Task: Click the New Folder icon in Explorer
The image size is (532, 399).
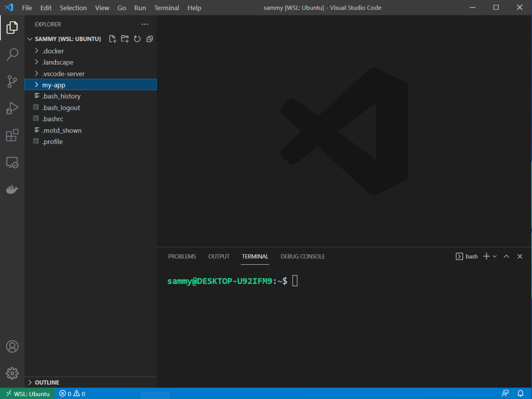Action: [125, 39]
